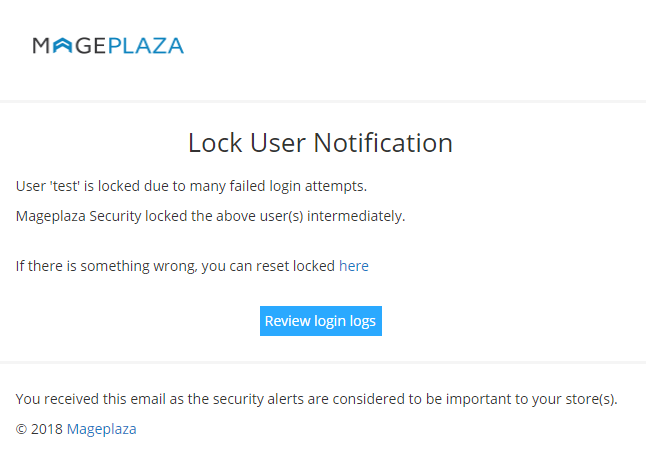Viewport: 646px width, 460px height.
Task: Click the house-shaped A icon in the logo
Action: pyautogui.click(x=62, y=46)
